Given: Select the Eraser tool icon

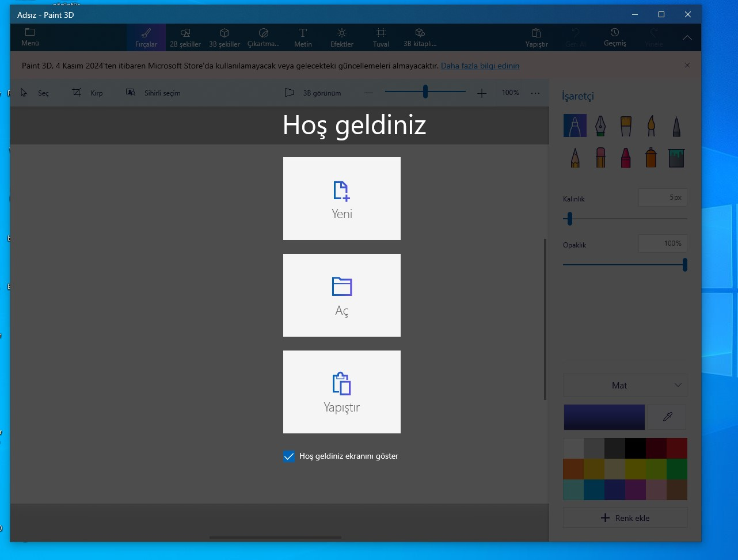Looking at the screenshot, I should pyautogui.click(x=600, y=157).
